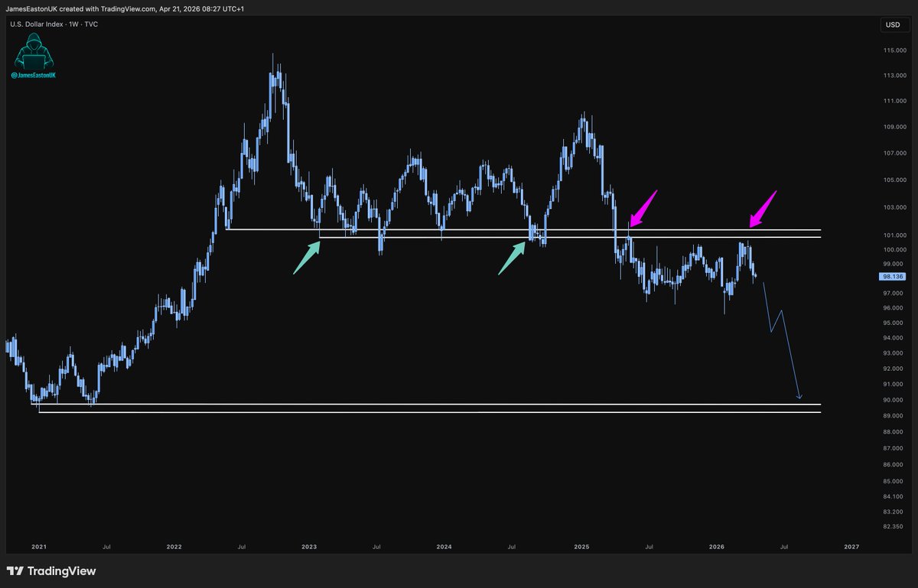Click the TradingView logo in the footer
918x588 pixels.
[x=51, y=571]
